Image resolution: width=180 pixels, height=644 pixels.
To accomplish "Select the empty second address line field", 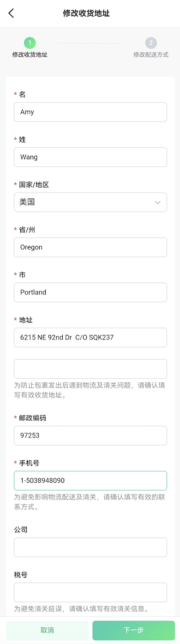I will (90, 369).
